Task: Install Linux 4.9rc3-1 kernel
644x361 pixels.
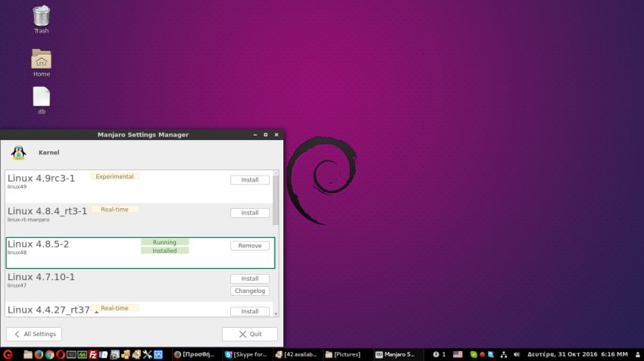Action: 249,180
